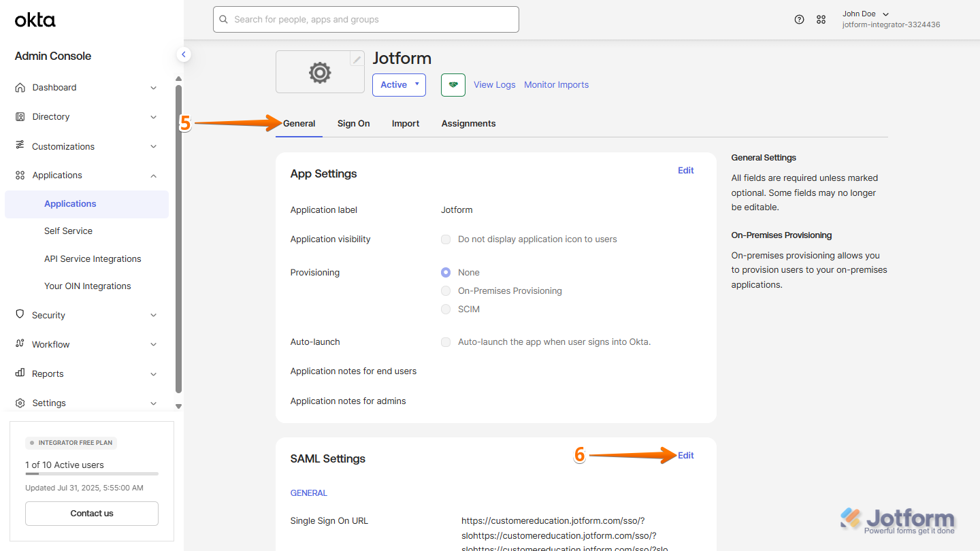The height and width of the screenshot is (551, 980).
Task: Select the SCIM provisioning radio button
Action: [x=446, y=309]
